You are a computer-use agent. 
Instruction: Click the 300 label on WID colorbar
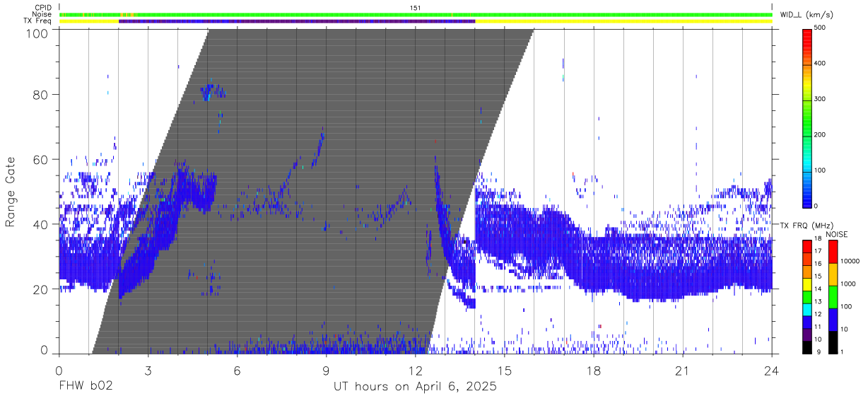(820, 99)
